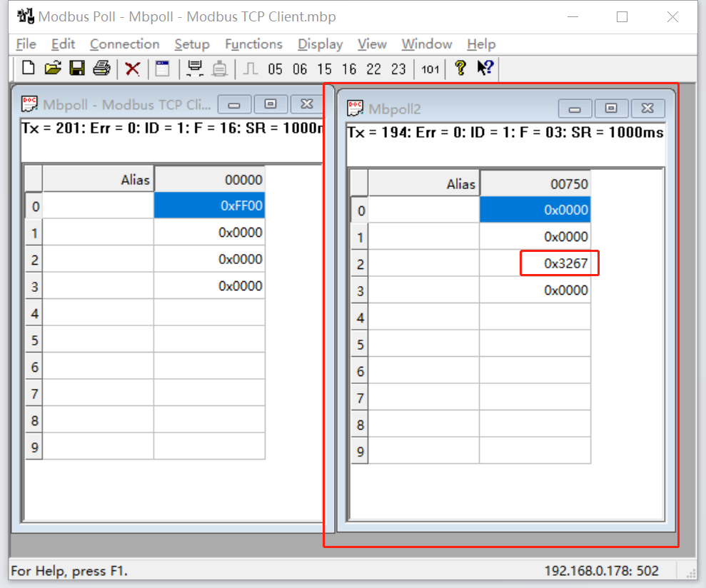The image size is (706, 588).
Task: Click the 101 toolbar button
Action: 430,69
